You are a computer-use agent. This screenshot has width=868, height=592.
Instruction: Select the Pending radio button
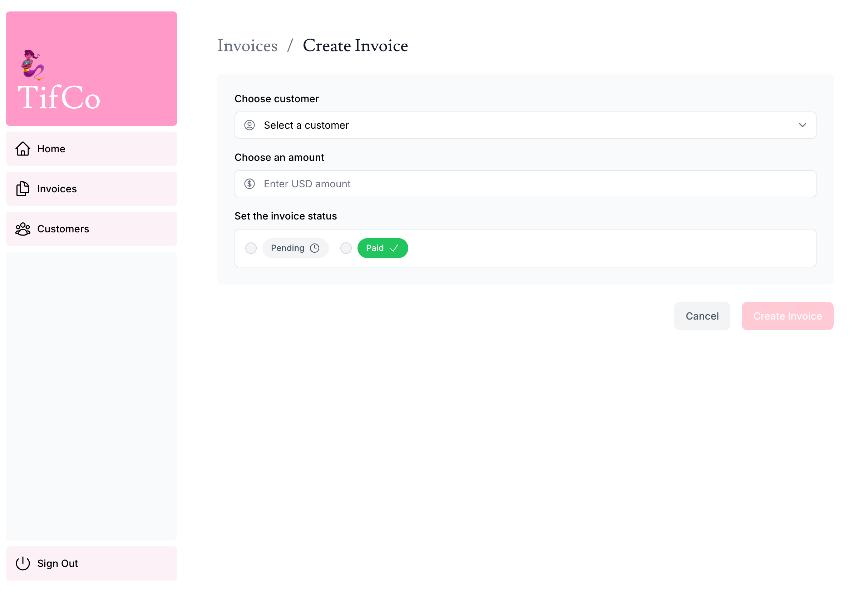251,248
